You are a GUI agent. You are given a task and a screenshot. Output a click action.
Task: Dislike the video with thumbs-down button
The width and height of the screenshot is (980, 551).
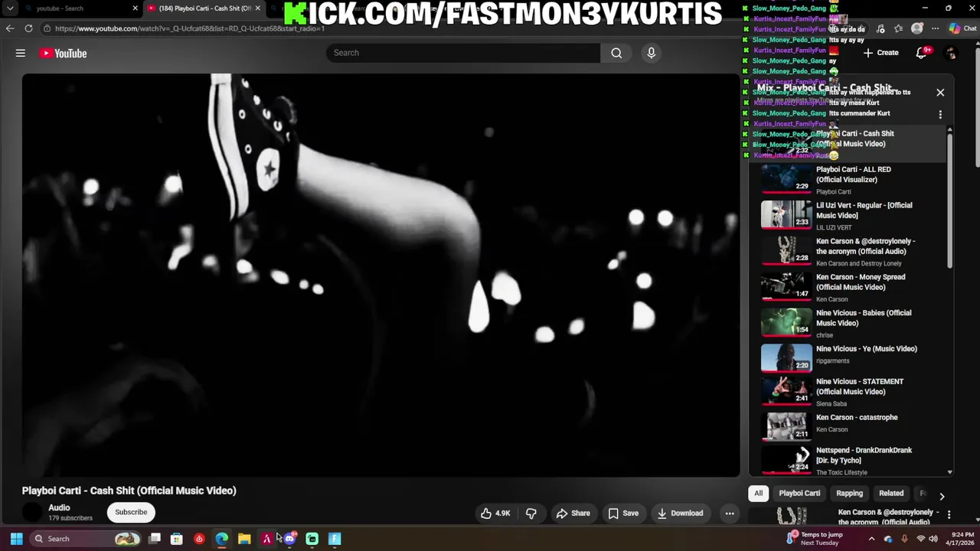pyautogui.click(x=531, y=513)
